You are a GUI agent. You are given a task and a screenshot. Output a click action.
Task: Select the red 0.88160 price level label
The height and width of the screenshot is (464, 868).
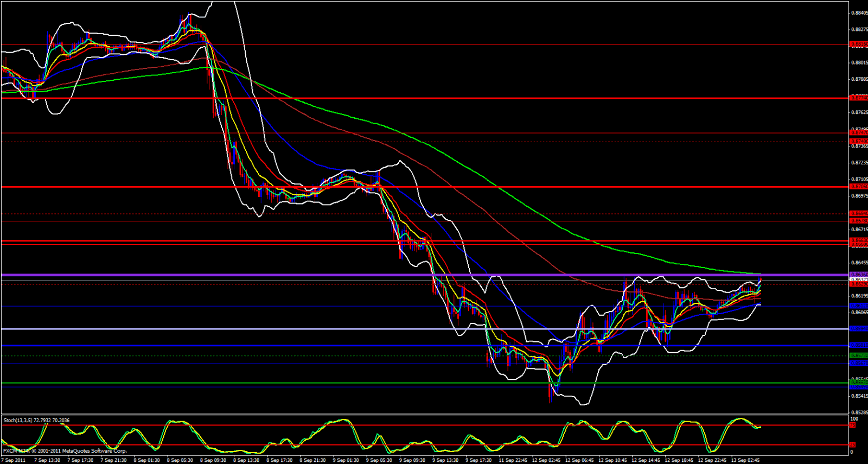[858, 44]
